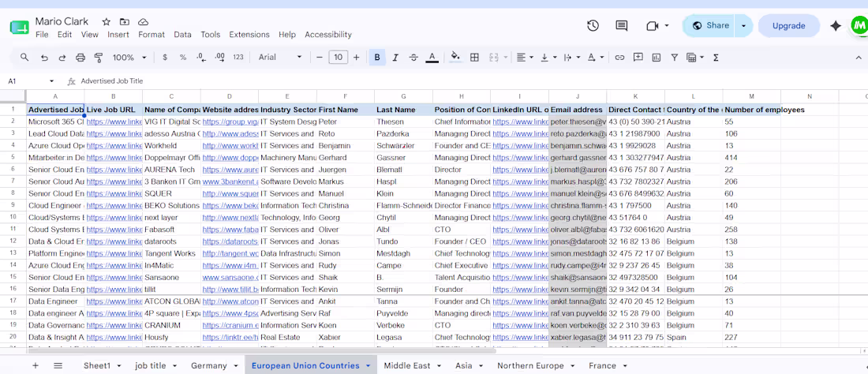Increase decimal places icon
This screenshot has height=374, width=868.
pos(220,57)
